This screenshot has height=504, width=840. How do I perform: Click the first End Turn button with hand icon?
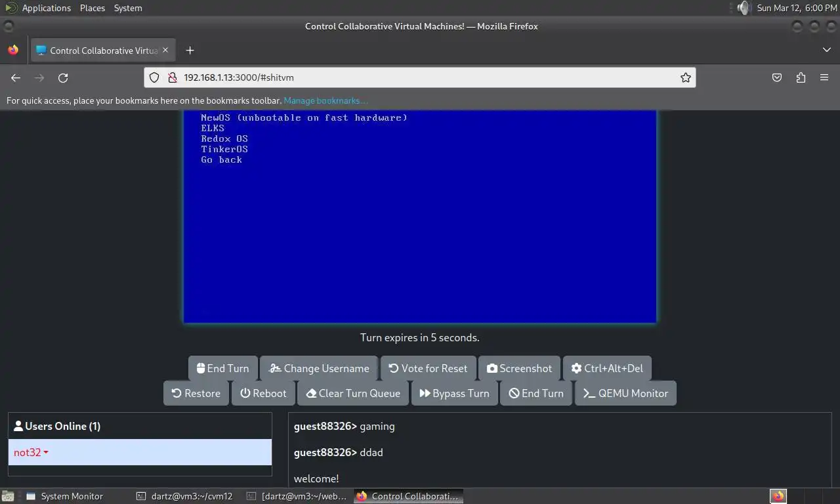pos(222,368)
